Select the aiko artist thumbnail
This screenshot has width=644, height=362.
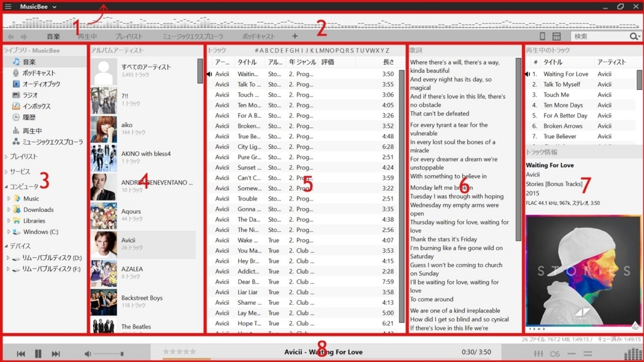click(x=104, y=129)
